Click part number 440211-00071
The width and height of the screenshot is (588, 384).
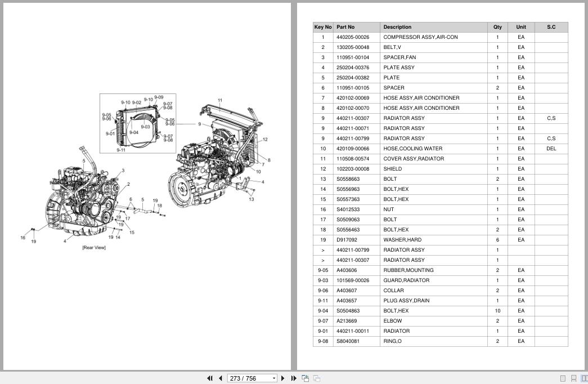coord(353,128)
